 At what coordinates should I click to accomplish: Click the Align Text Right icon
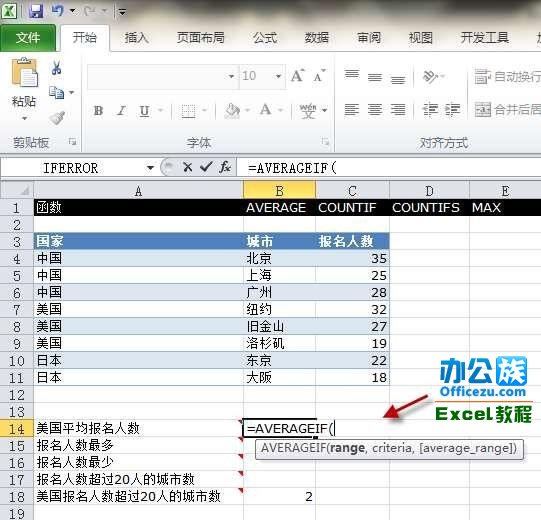point(398,110)
